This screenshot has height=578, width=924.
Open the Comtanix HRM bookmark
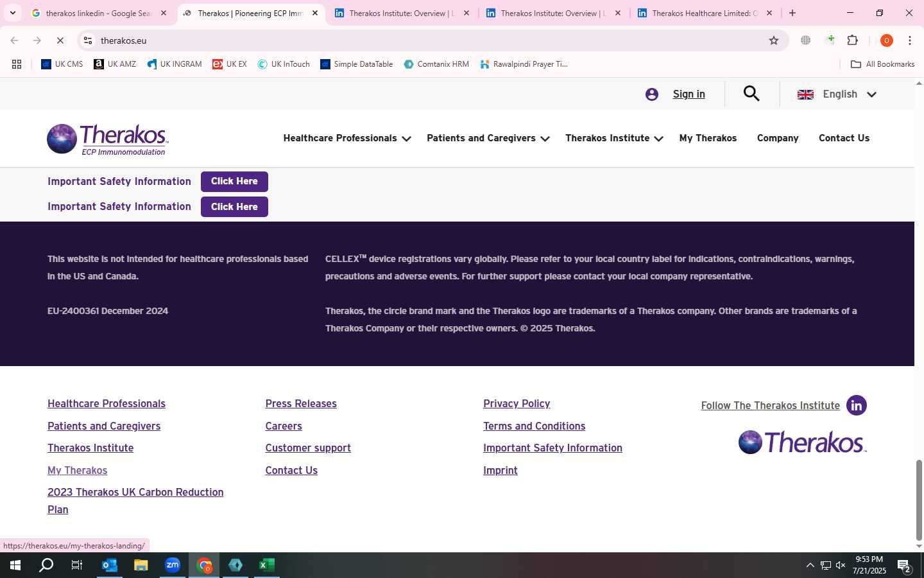point(436,64)
